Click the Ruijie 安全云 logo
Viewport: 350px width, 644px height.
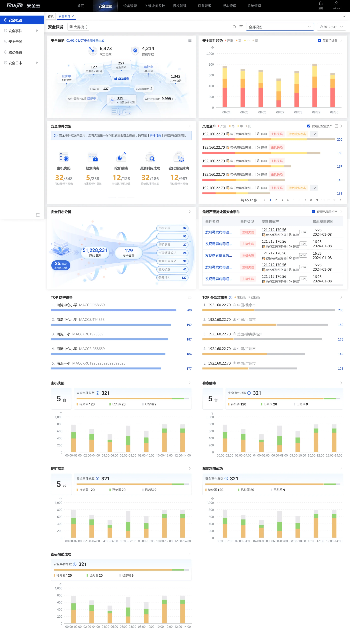tap(23, 5)
